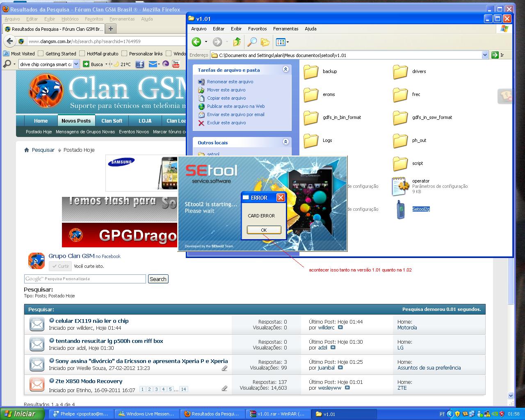The width and height of the screenshot is (525, 420).
Task: Open the operator configuration file
Action: click(420, 181)
